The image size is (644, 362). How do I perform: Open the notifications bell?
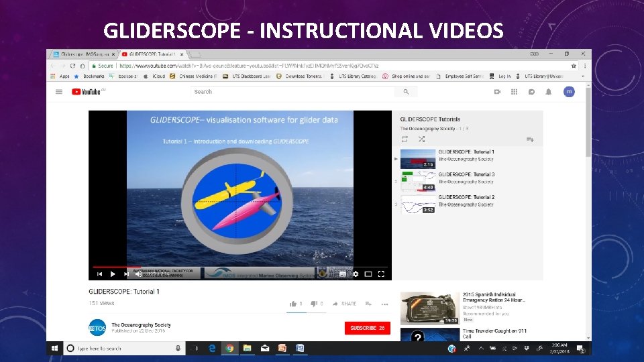click(x=548, y=92)
